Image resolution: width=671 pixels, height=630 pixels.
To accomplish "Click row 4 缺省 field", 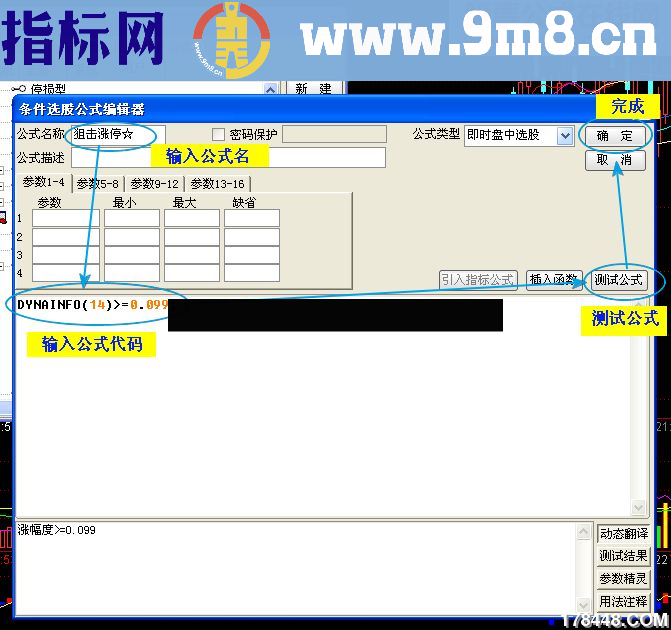I will coord(252,273).
